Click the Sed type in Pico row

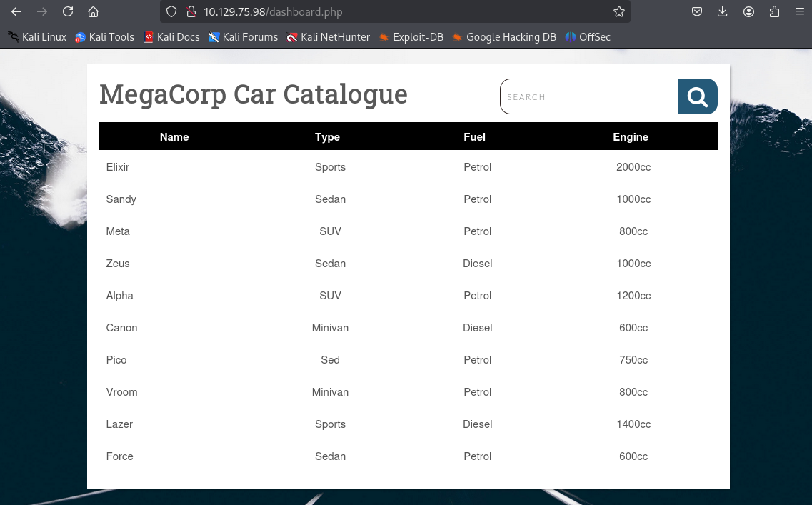[x=331, y=359]
